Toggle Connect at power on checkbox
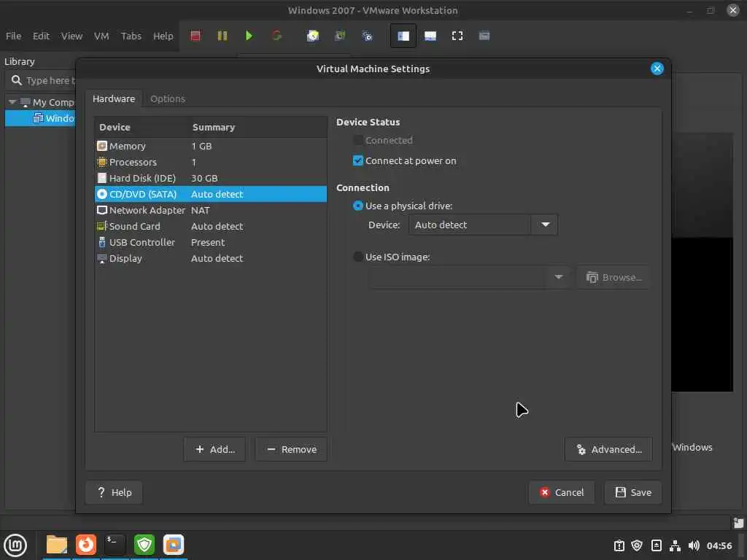The width and height of the screenshot is (747, 560). pyautogui.click(x=357, y=161)
